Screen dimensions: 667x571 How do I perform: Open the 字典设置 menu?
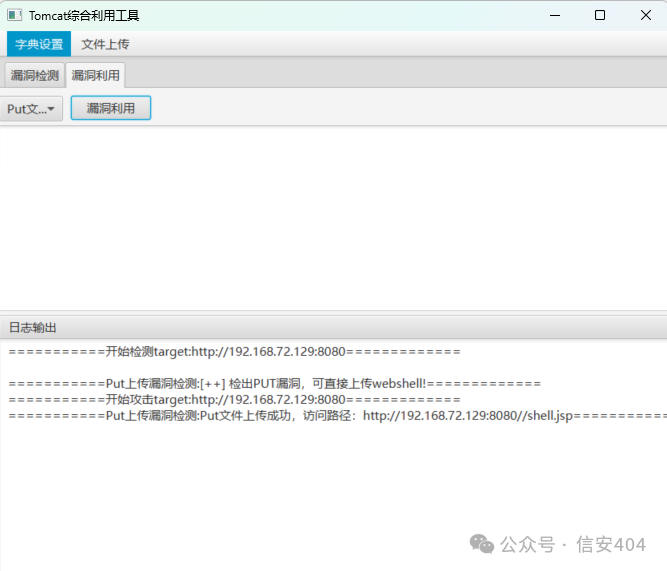39,44
